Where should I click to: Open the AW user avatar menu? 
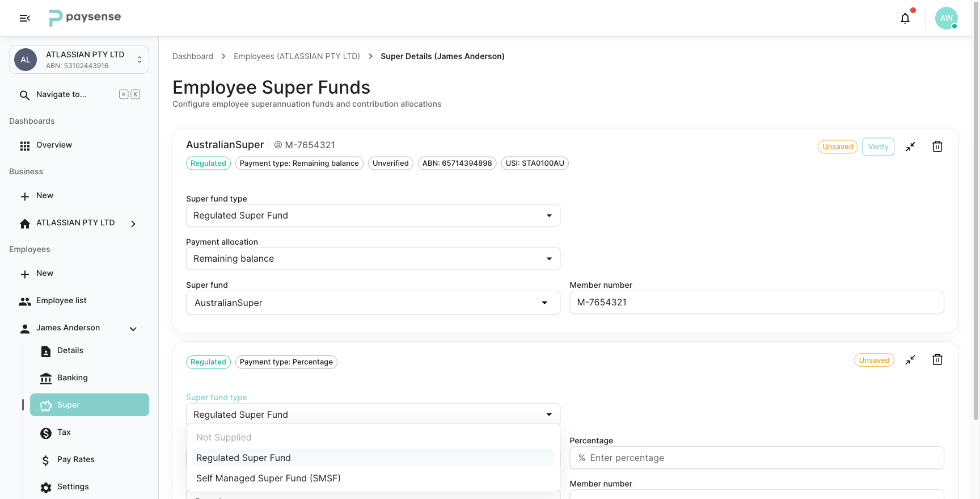(946, 18)
